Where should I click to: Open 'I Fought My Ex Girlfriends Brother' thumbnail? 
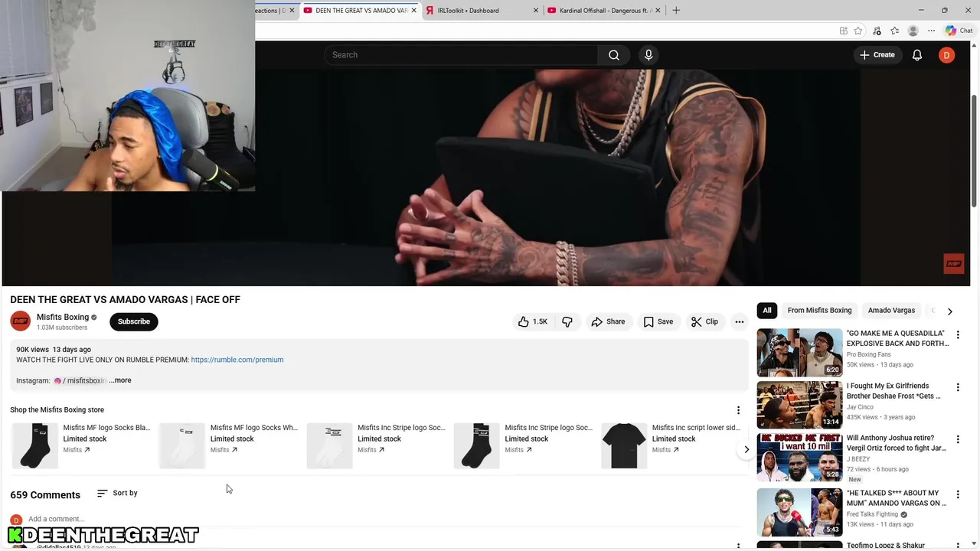click(799, 405)
